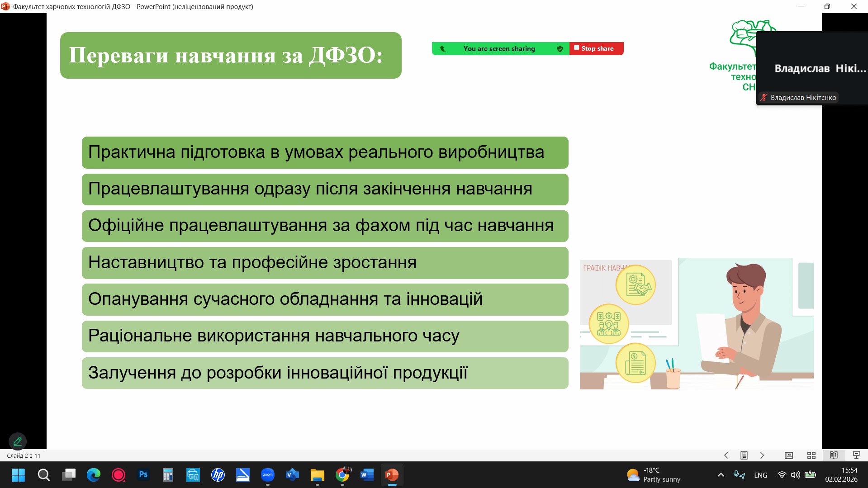868x488 pixels.
Task: Advance with the next slide arrow
Action: 762,455
